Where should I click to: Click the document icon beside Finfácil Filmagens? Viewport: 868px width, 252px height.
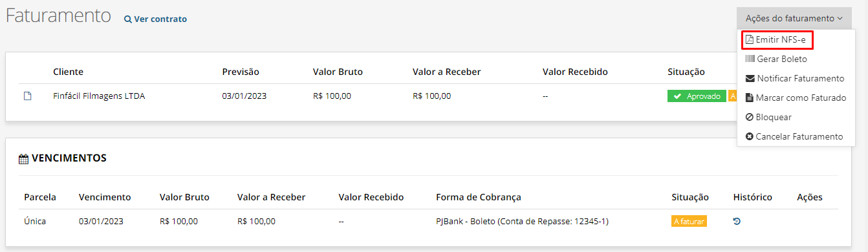tap(28, 96)
